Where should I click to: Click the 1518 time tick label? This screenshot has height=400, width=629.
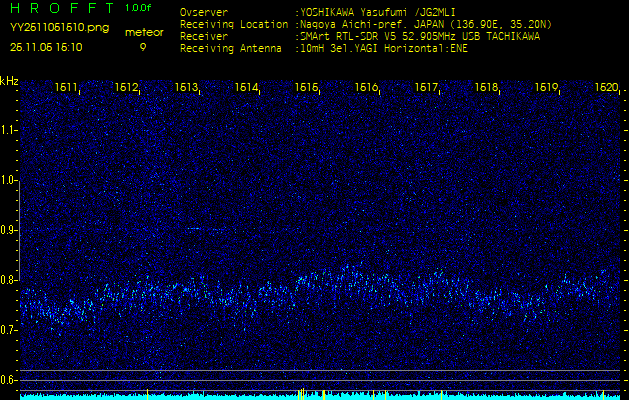(x=487, y=88)
